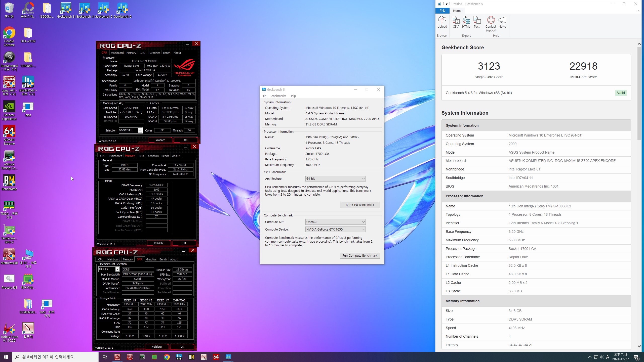The height and width of the screenshot is (362, 644).
Task: Open BenchMate desktop icon
Action: click(9, 183)
